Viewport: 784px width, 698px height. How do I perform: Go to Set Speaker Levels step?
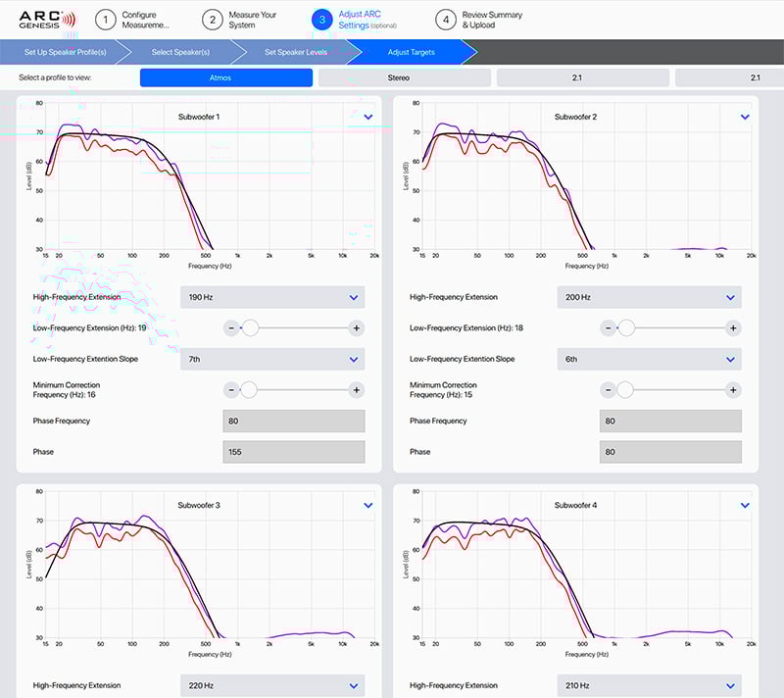tap(294, 52)
